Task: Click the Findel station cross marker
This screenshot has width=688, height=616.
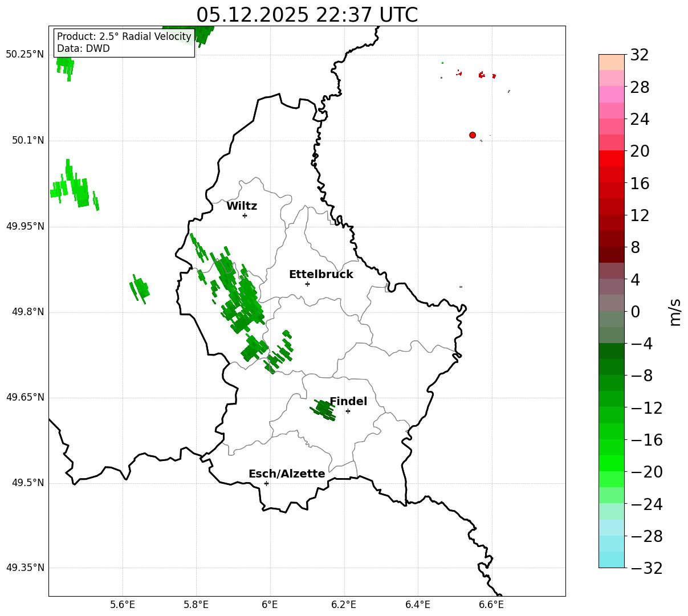Action: point(348,411)
